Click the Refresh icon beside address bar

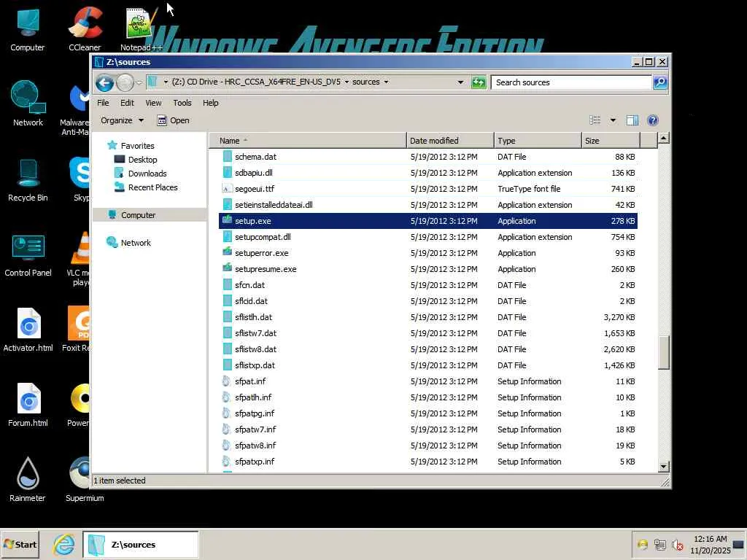479,82
